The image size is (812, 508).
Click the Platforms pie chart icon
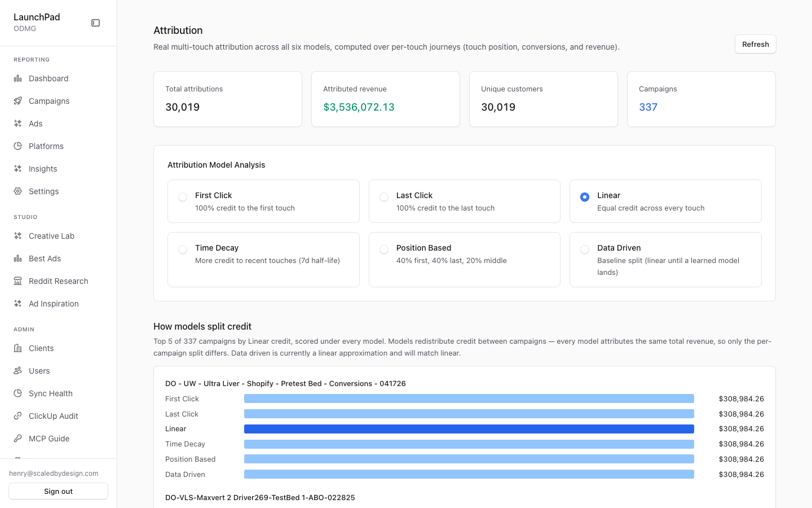[18, 146]
